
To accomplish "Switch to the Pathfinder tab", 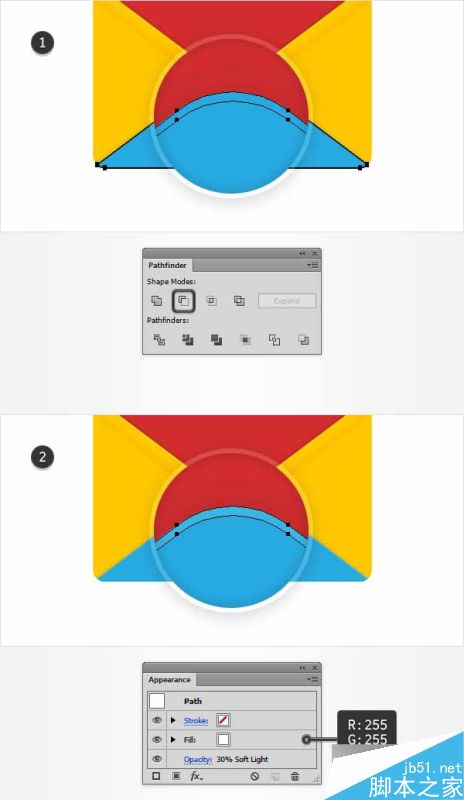I will click(167, 265).
